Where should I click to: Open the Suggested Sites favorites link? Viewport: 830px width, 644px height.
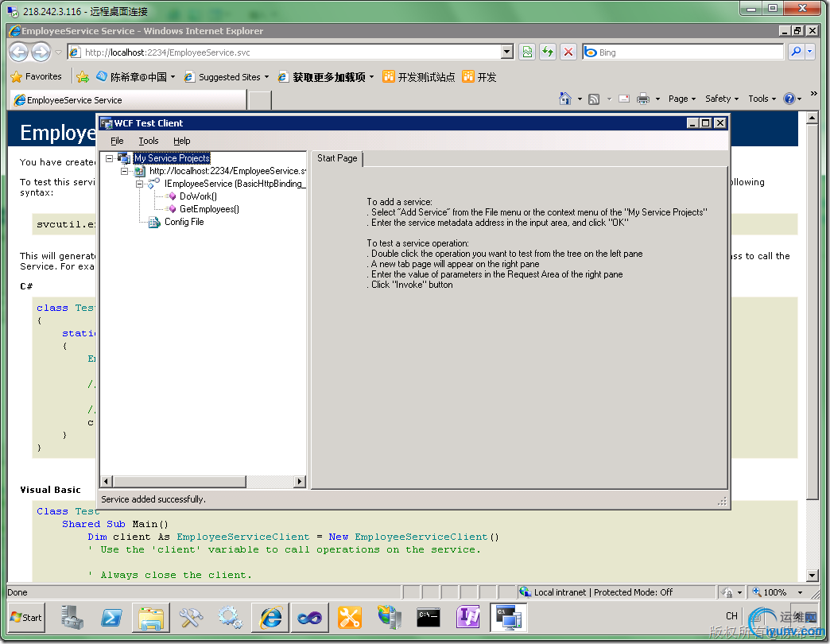pyautogui.click(x=227, y=77)
